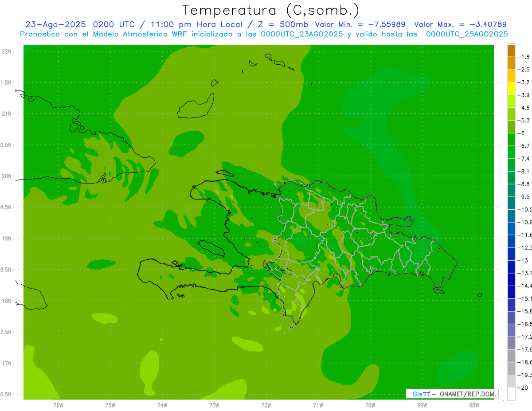Click the -3.9 colorbar value label

click(x=524, y=95)
